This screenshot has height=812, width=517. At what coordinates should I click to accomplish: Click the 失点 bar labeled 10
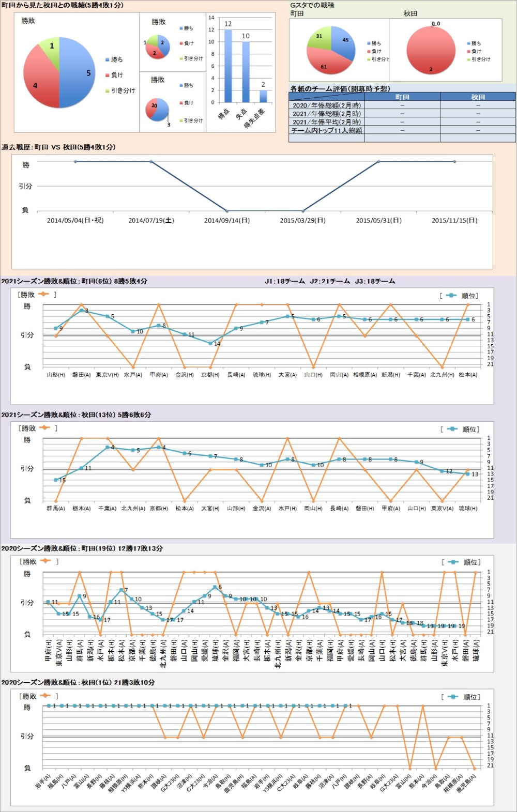click(x=246, y=72)
